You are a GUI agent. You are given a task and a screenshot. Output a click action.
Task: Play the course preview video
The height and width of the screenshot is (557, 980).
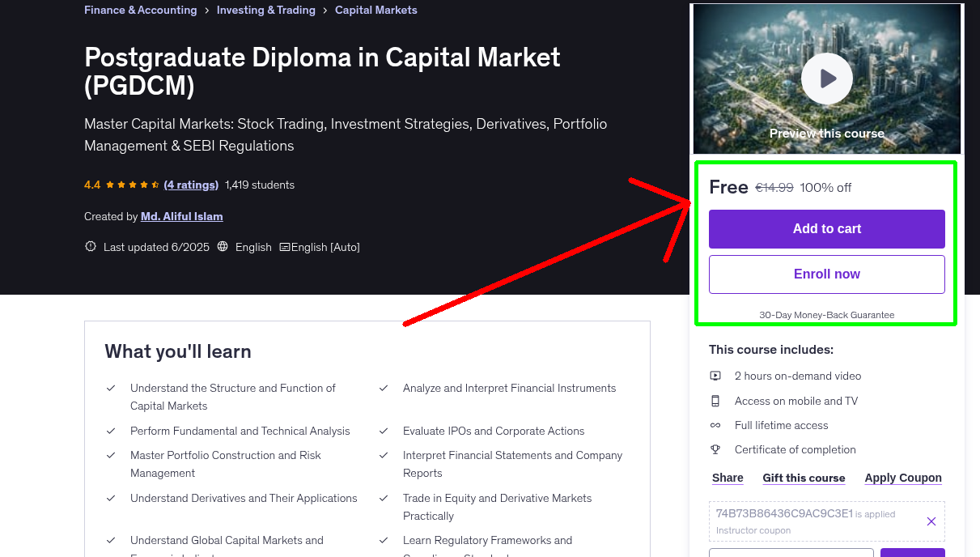826,79
